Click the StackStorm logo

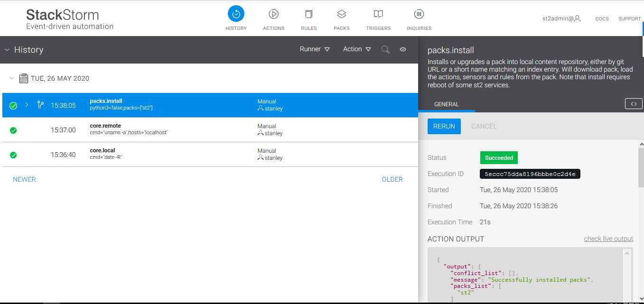[x=70, y=19]
